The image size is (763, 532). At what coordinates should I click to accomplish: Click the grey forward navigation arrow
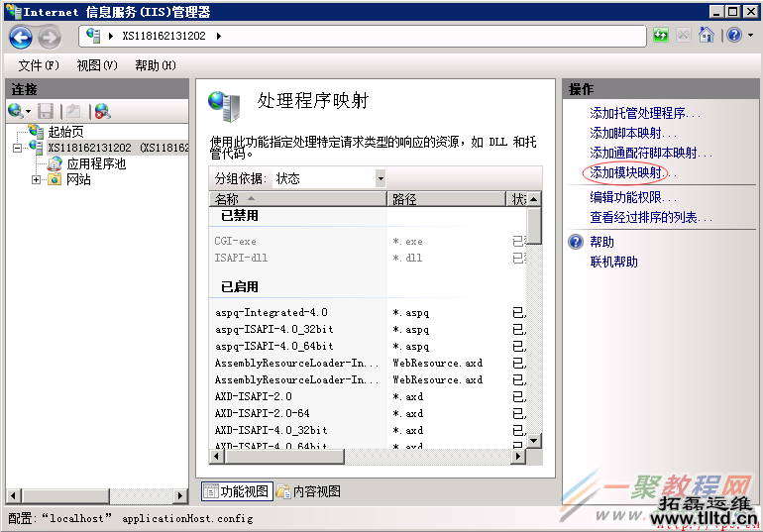coord(50,37)
